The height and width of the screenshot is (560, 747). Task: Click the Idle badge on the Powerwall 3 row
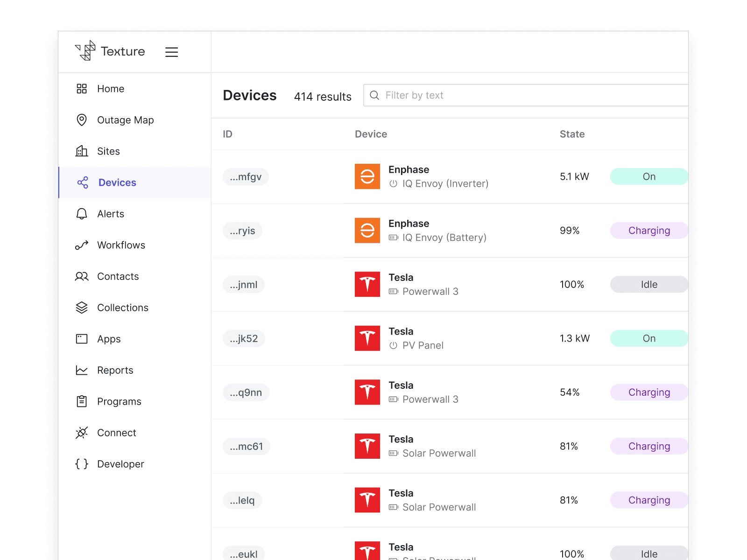click(648, 284)
